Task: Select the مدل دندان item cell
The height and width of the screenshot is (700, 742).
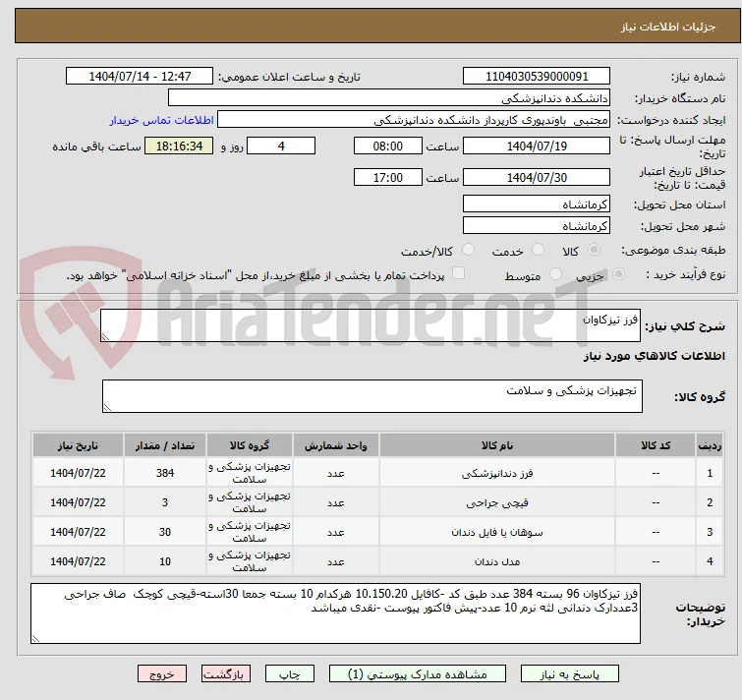Action: click(497, 560)
